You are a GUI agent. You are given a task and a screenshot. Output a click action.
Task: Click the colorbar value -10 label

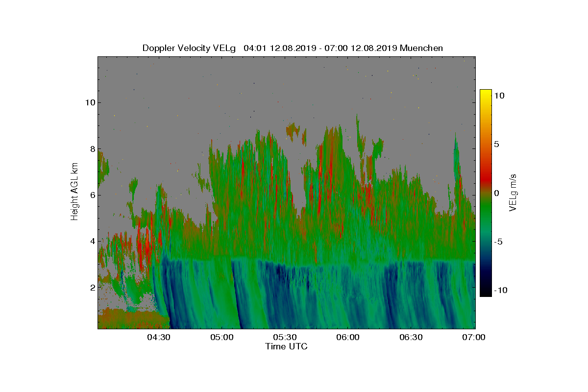(501, 290)
